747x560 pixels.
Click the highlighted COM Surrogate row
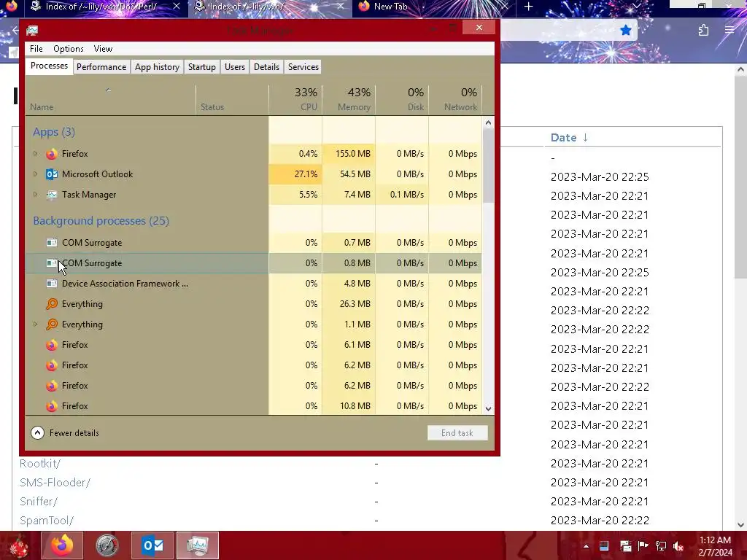[253, 262]
